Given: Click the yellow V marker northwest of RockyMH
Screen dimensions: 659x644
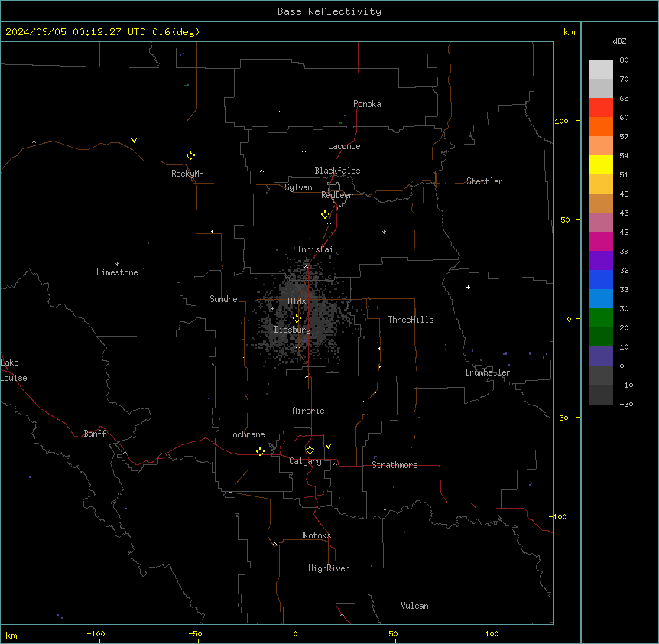Looking at the screenshot, I should coord(134,141).
